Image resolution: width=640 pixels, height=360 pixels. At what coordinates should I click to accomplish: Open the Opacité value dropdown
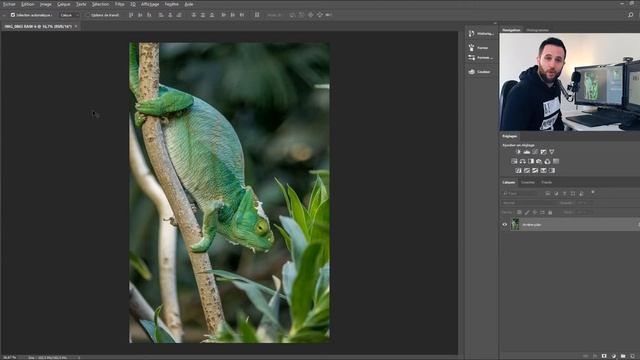[584, 203]
